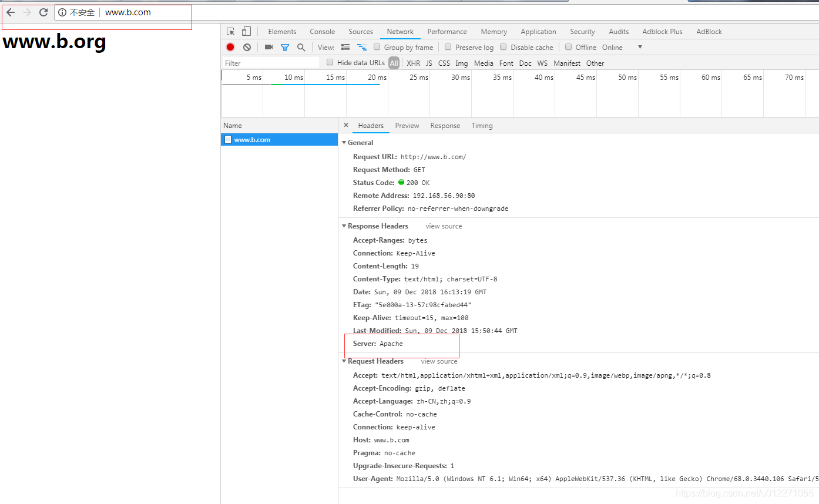
Task: Filter requests by WS
Action: click(542, 63)
